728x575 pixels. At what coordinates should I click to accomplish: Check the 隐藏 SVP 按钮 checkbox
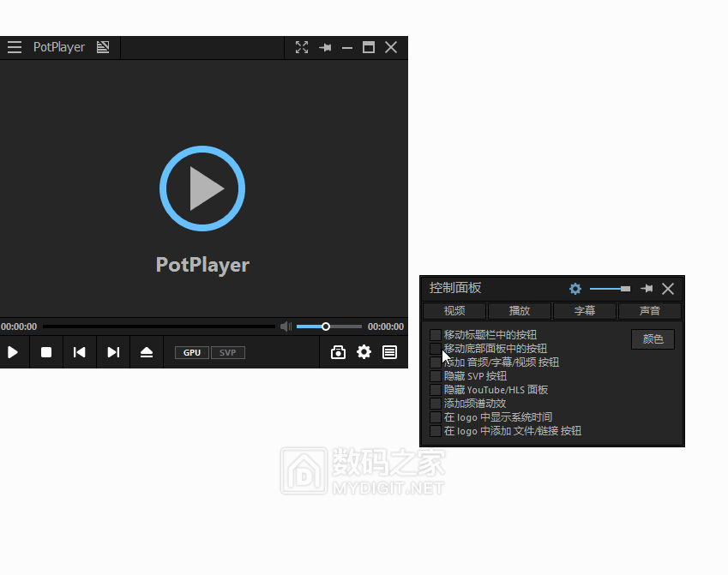(x=436, y=375)
